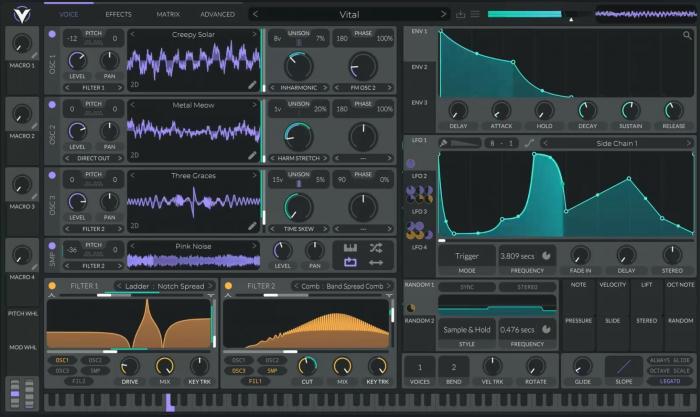Edit Macro 1 name pencil icon
This screenshot has height=417, width=700.
coord(34,56)
